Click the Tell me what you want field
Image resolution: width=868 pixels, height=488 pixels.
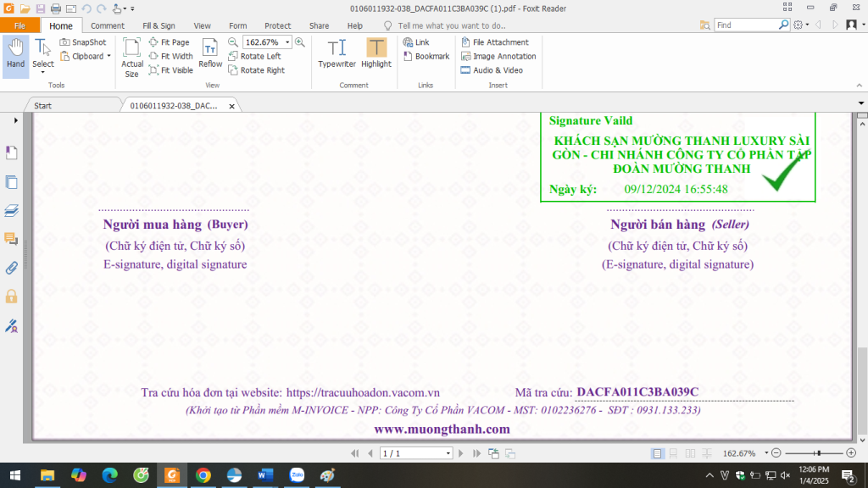451,25
